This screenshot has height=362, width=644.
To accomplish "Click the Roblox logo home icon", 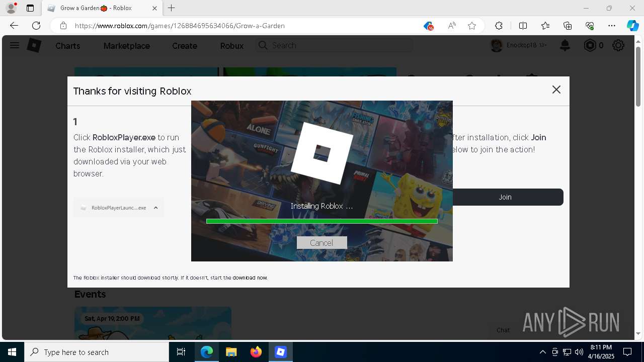I will (34, 45).
